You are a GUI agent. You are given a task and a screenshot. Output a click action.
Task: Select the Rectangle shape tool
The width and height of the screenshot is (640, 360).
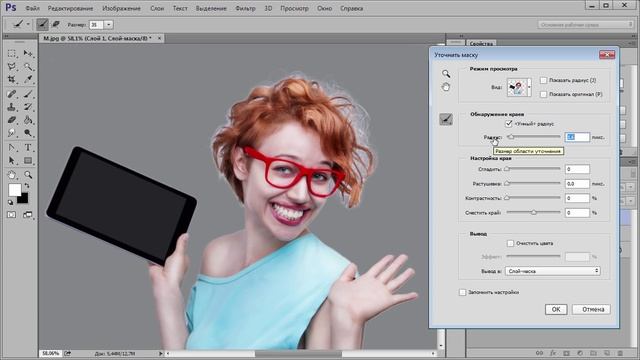28,160
